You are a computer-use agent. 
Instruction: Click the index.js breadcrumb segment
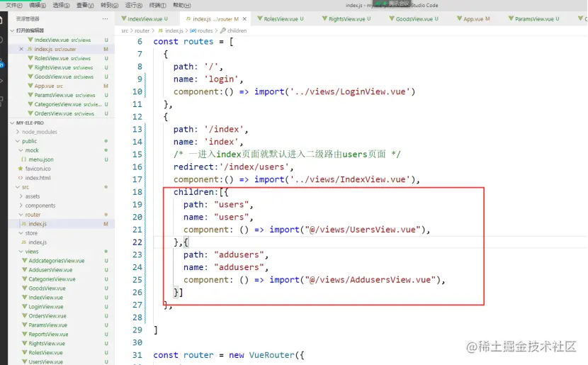click(x=174, y=30)
